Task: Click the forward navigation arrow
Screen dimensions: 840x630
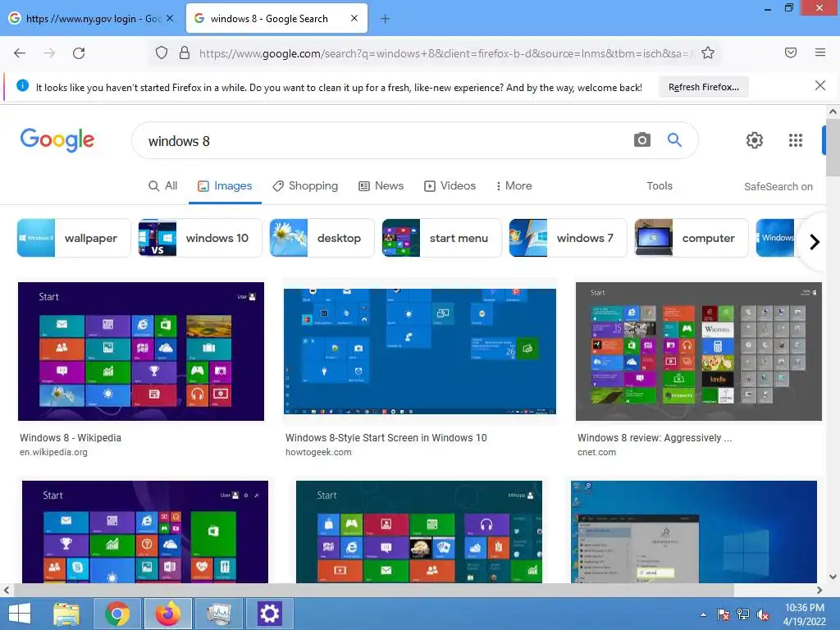Action: [49, 53]
